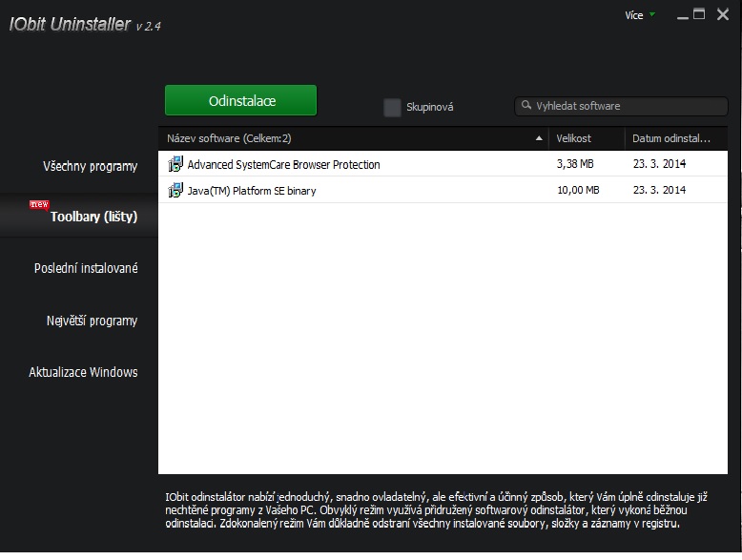Focus the Vyhledat software search field
This screenshot has width=742, height=560.
621,106
